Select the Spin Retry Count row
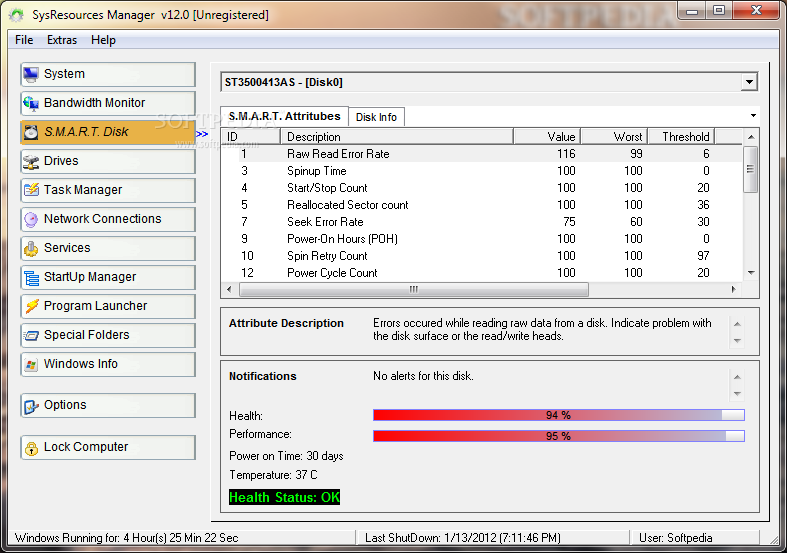 pyautogui.click(x=482, y=256)
